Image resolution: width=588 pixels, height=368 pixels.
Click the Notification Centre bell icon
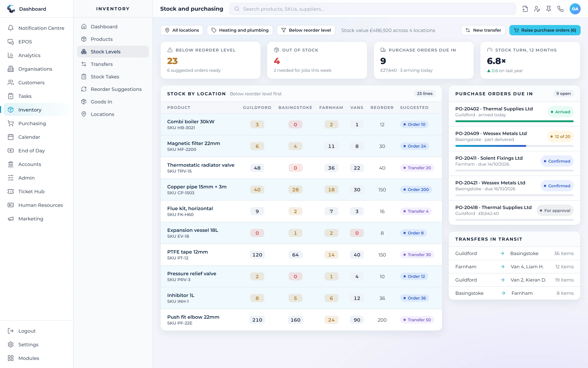point(11,28)
